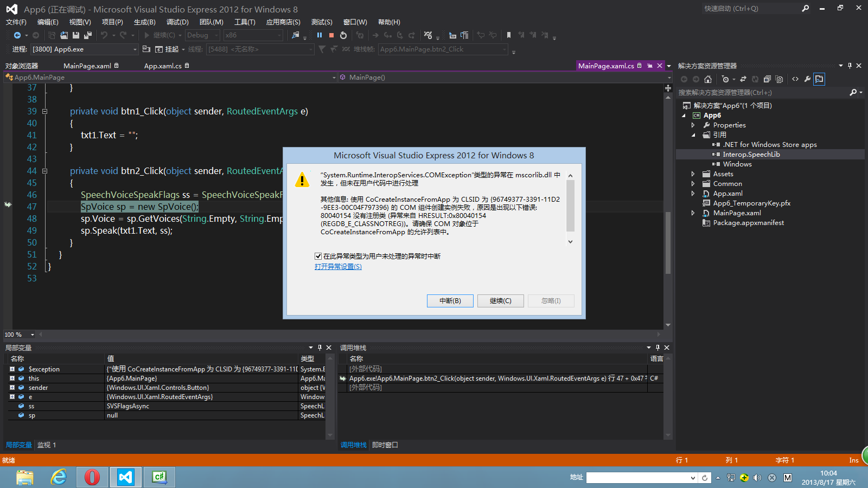Open the stack frame dropdown App6.MainPage.btn2_Click
Image resolution: width=868 pixels, height=488 pixels.
tap(443, 49)
